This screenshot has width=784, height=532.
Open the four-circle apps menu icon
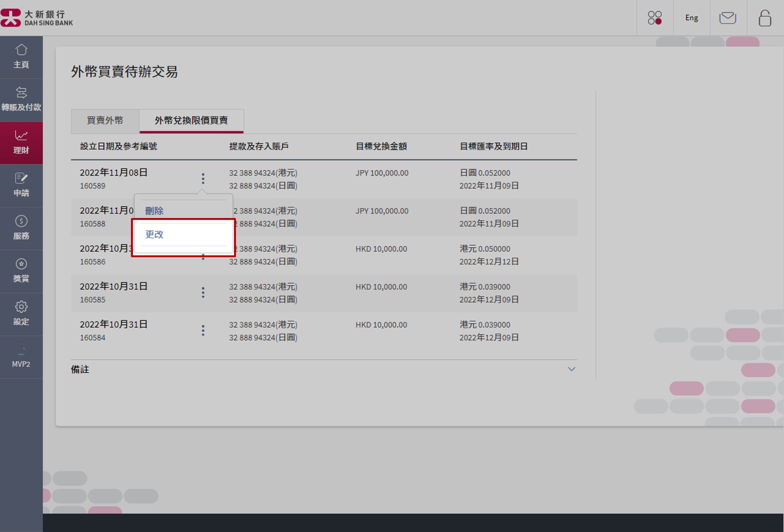(654, 18)
